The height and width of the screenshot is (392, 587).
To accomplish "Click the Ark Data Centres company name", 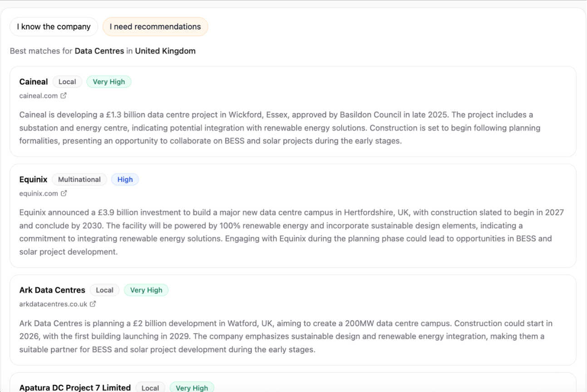I will [52, 290].
